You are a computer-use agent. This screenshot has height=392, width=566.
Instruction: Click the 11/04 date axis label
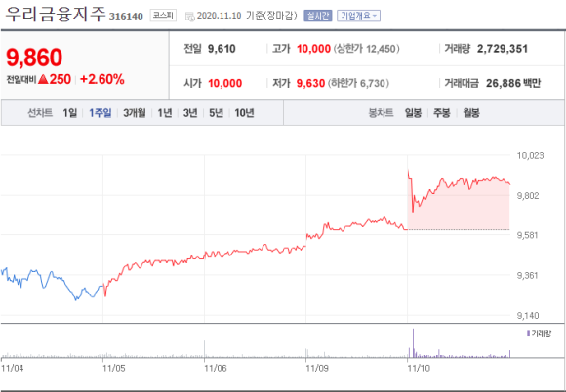click(x=13, y=368)
